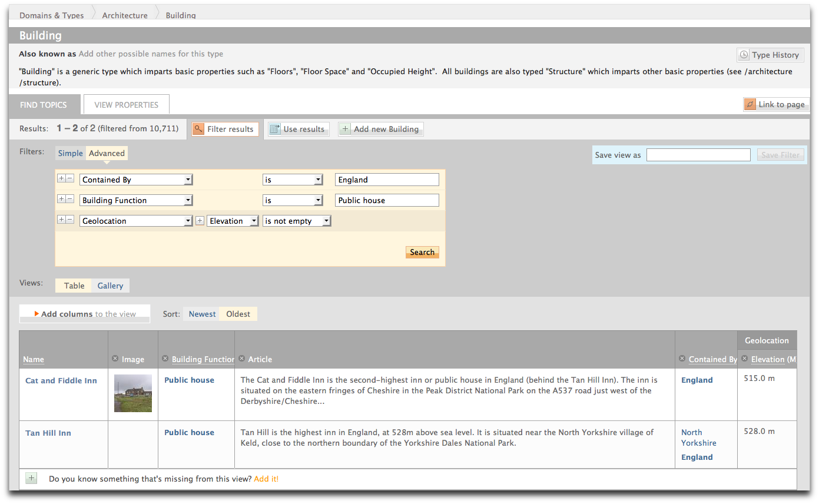819x504 pixels.
Task: Remove the Elevation column
Action: point(745,359)
